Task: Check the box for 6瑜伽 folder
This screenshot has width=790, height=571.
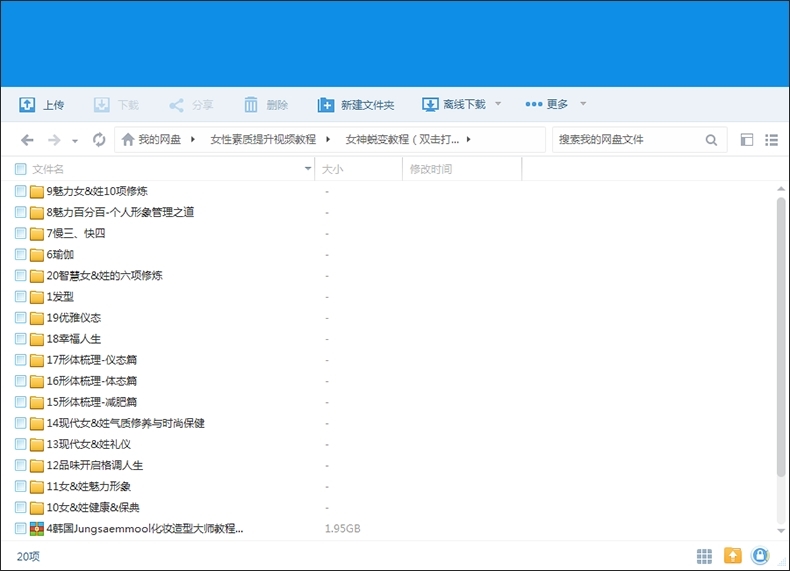Action: (20, 255)
